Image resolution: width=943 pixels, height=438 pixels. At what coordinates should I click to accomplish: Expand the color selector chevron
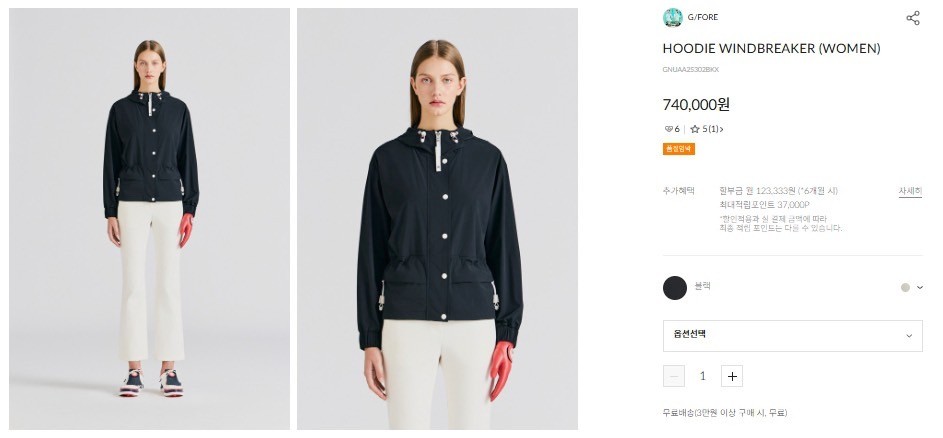[x=920, y=288]
